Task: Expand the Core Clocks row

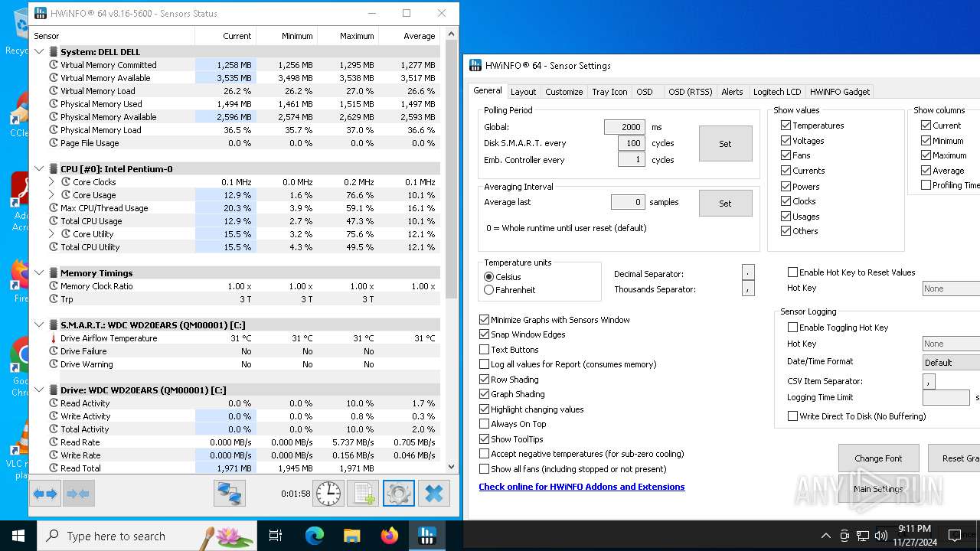Action: point(51,182)
